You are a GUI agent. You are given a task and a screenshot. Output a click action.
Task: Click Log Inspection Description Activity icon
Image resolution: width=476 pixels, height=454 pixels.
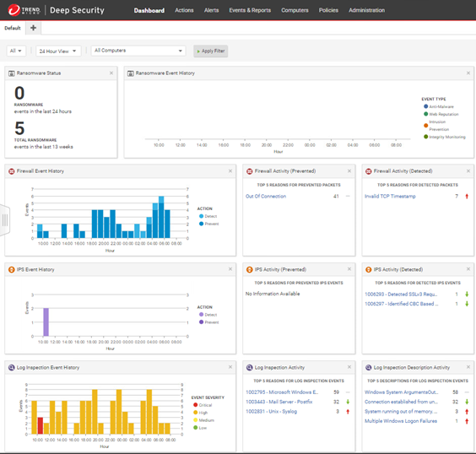point(369,368)
